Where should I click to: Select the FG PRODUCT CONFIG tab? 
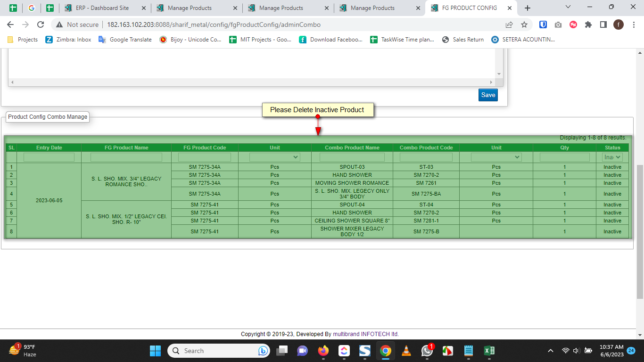(472, 8)
